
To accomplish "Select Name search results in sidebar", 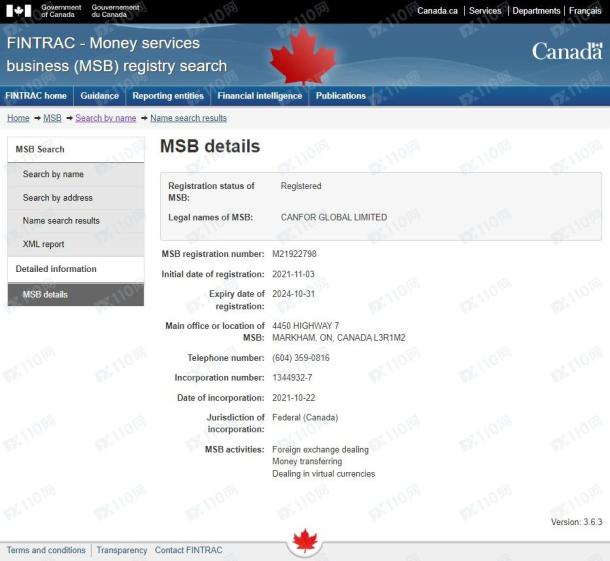I will 76,221.
